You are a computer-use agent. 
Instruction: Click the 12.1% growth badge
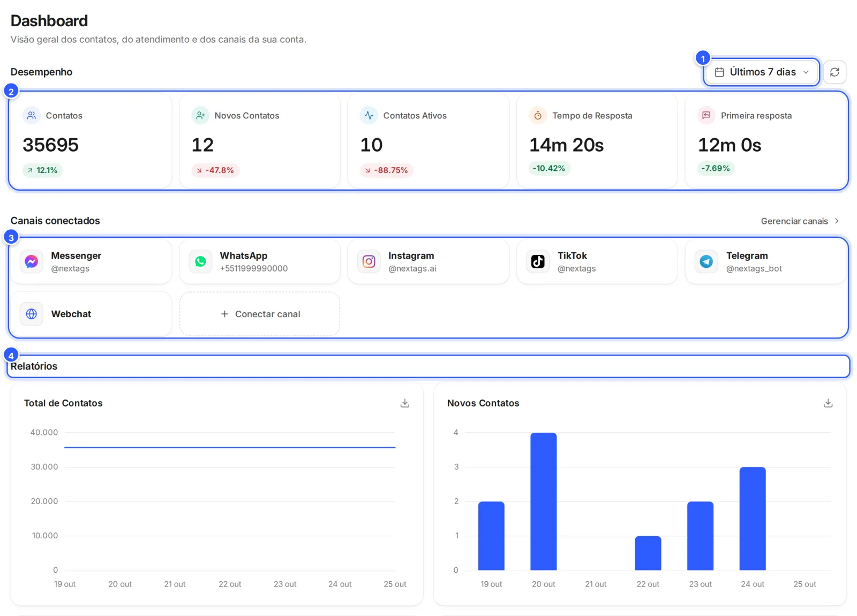pos(43,170)
